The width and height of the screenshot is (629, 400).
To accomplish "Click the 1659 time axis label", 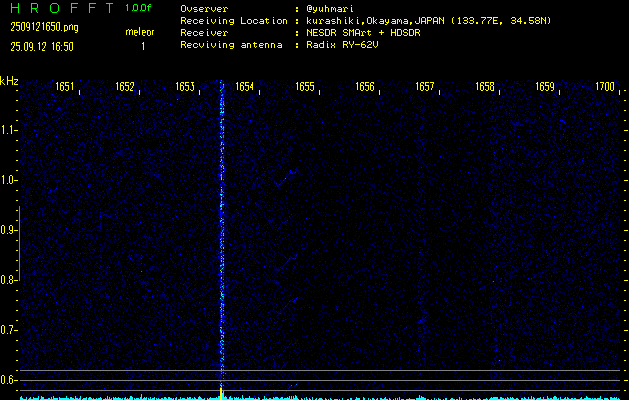I will pos(545,86).
